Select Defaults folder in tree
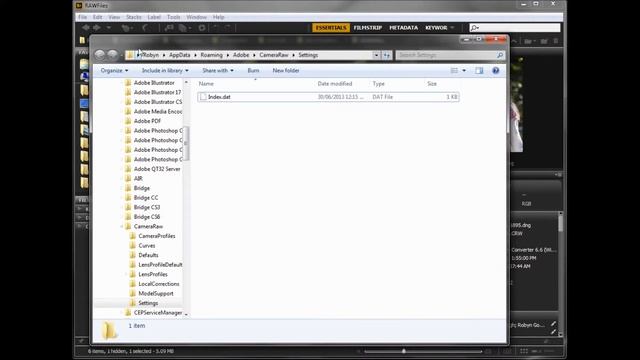640x360 pixels. tap(148, 255)
